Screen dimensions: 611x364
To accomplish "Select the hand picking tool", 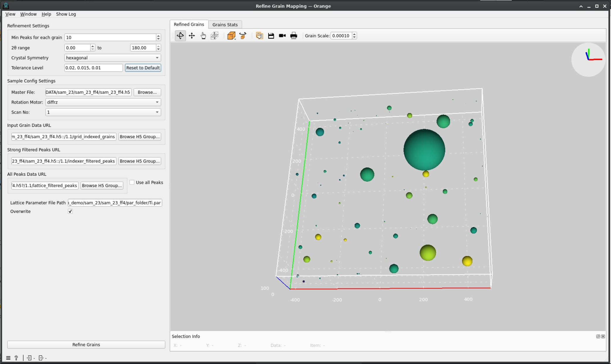I will point(203,36).
